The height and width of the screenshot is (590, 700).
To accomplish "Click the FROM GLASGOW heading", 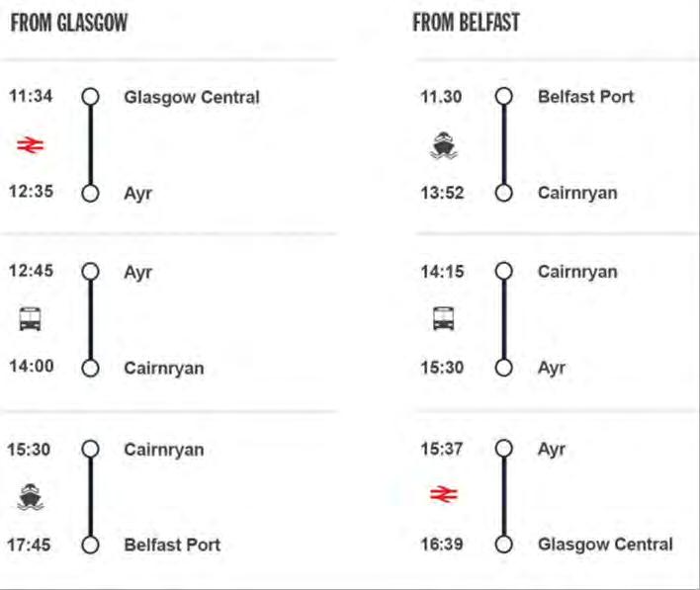I will pos(69,23).
